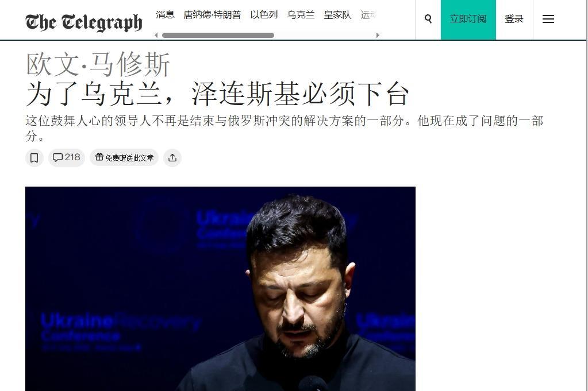
Task: Click the 立即订阅 subscribe button
Action: tap(468, 20)
